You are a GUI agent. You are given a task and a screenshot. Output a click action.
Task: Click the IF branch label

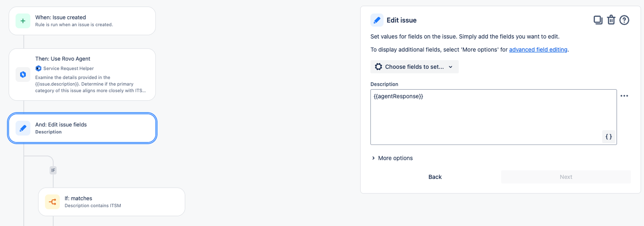(53, 170)
